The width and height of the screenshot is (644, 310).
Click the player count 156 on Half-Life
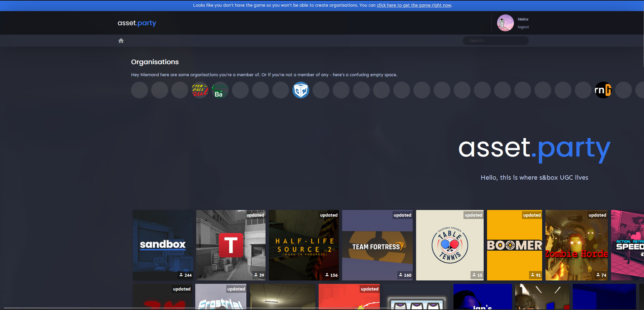pos(331,275)
